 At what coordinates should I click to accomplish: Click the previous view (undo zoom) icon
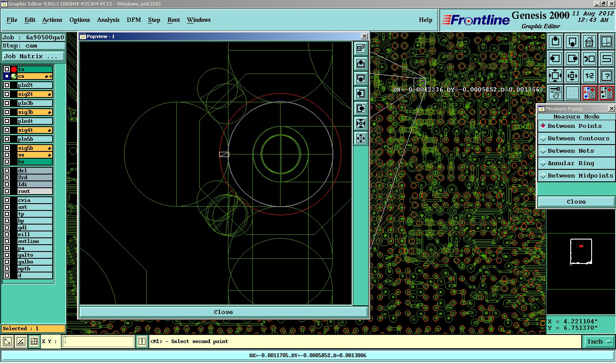click(589, 59)
